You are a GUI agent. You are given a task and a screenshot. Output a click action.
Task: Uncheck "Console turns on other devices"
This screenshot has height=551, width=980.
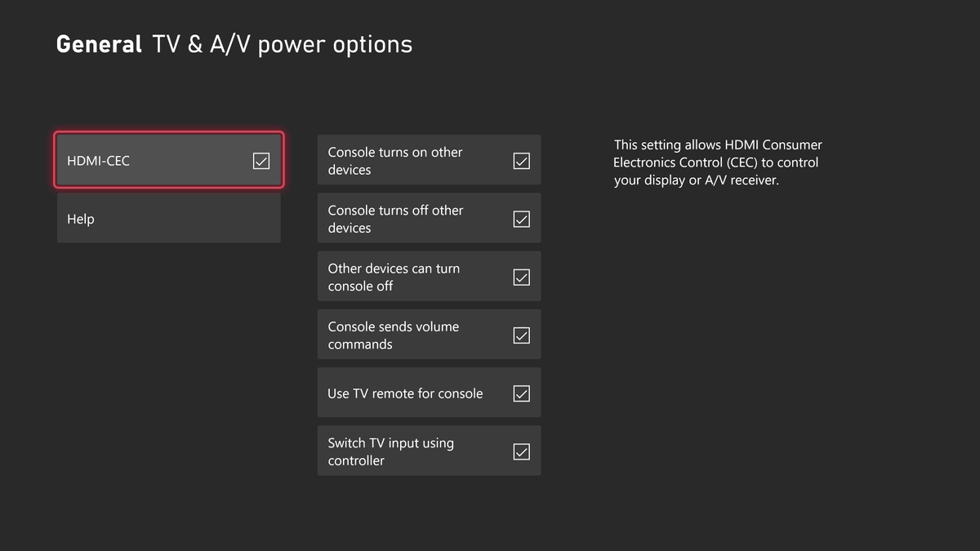521,161
